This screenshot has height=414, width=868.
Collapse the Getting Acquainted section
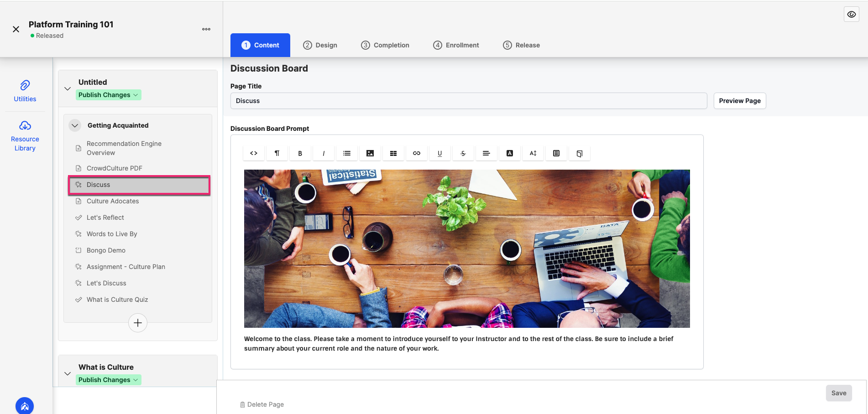point(74,125)
